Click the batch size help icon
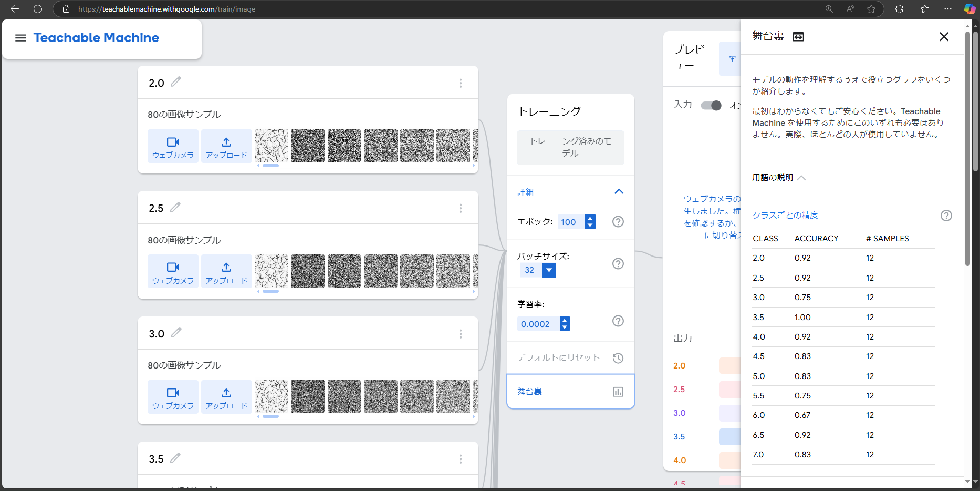980x491 pixels. (618, 263)
